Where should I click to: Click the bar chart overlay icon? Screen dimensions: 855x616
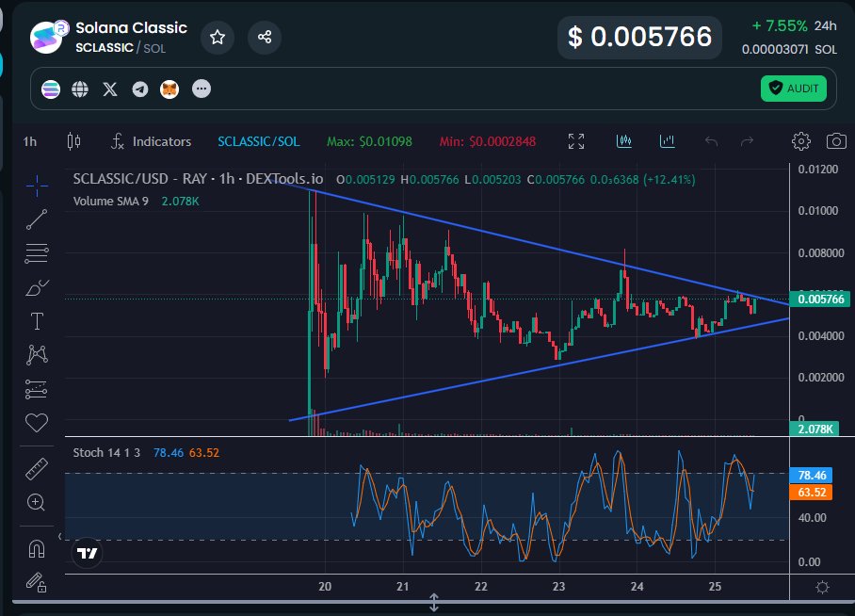pyautogui.click(x=667, y=141)
